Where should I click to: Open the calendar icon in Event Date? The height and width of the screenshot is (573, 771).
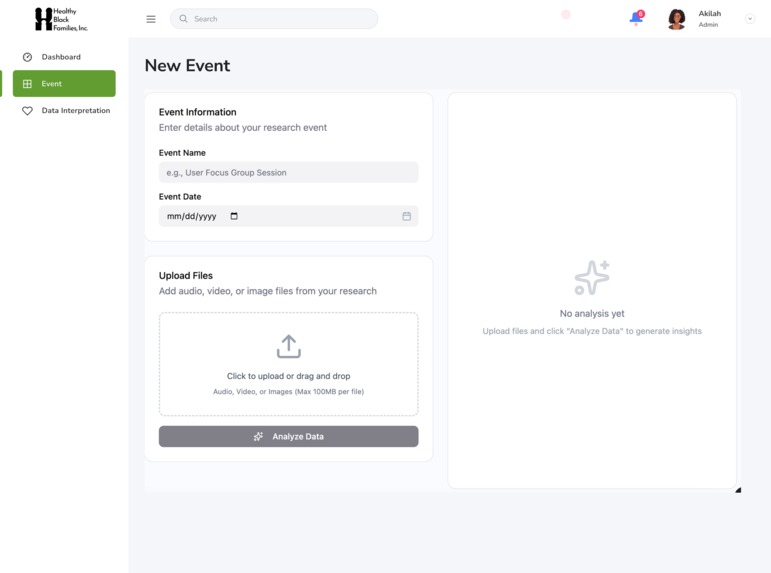[407, 216]
